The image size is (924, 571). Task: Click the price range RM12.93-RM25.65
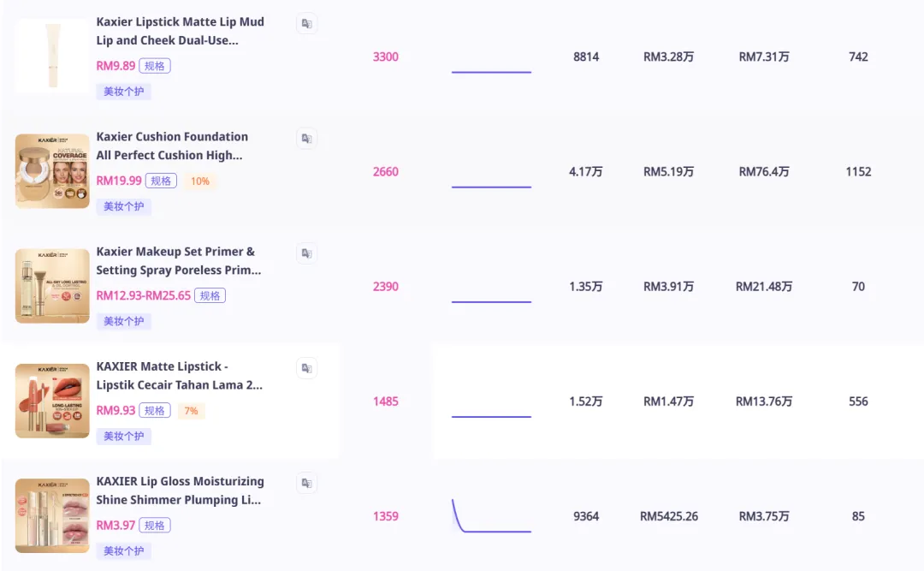(143, 295)
